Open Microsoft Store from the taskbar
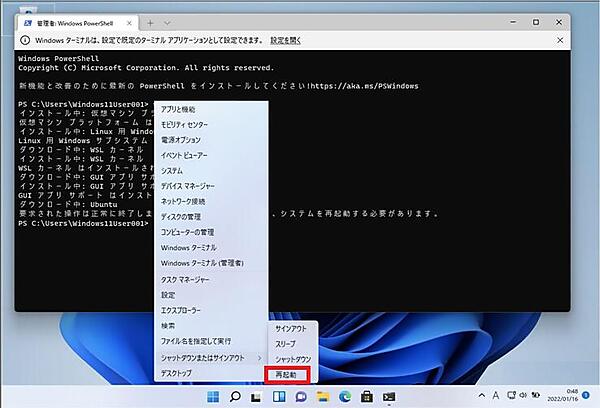 tap(367, 397)
